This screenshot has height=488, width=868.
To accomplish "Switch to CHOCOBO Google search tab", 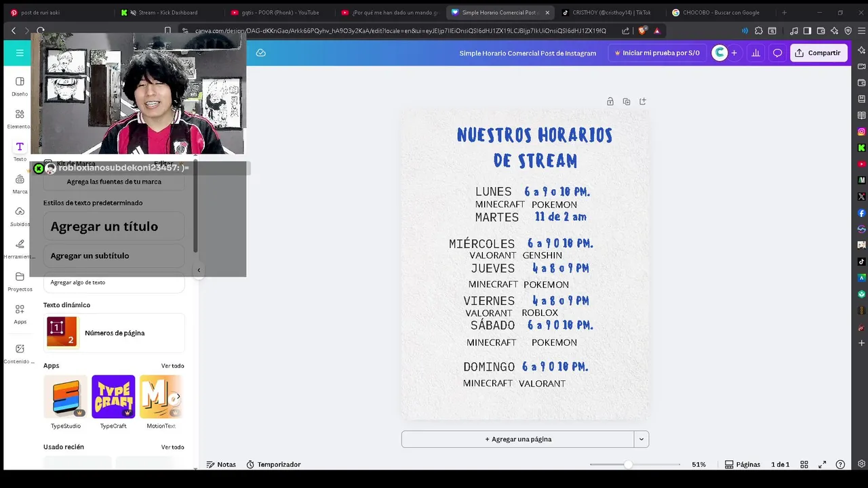I will tap(720, 12).
